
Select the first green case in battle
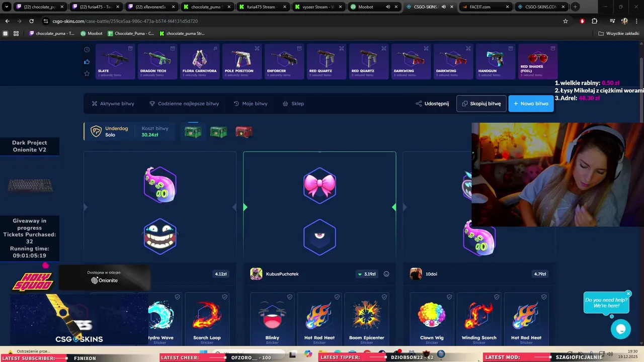click(193, 132)
